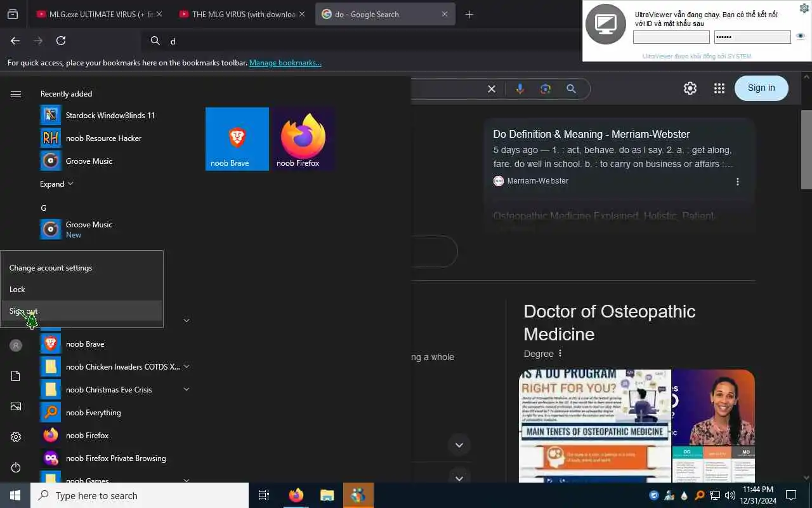Open Task View on taskbar
This screenshot has height=508, width=812.
(x=264, y=495)
